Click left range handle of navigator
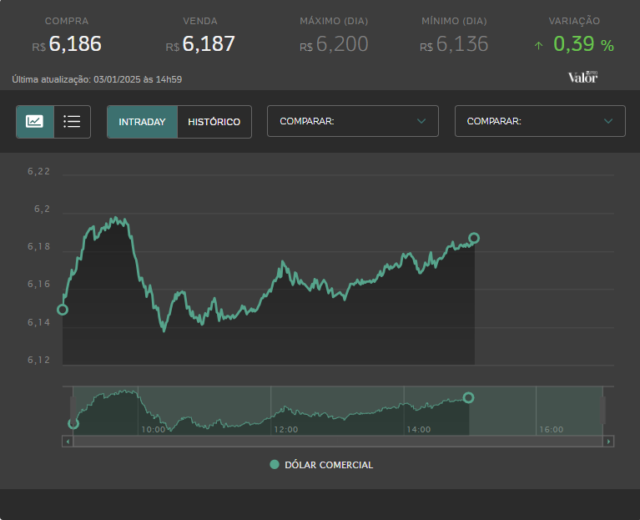The width and height of the screenshot is (640, 520). 73,410
